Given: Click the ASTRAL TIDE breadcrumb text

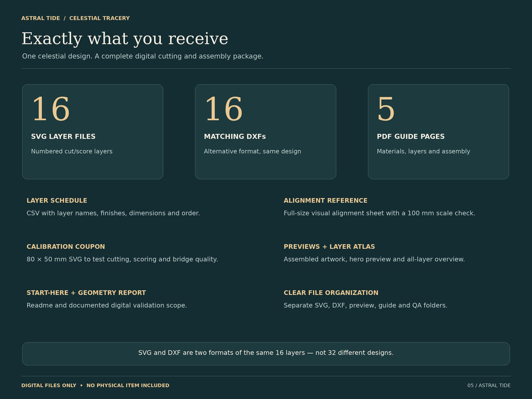Looking at the screenshot, I should pyautogui.click(x=40, y=18).
